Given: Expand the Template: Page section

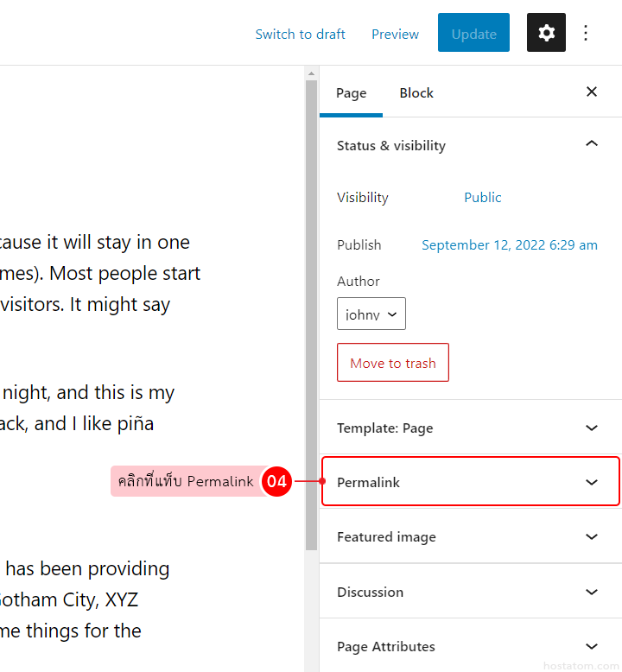Looking at the screenshot, I should [x=592, y=428].
